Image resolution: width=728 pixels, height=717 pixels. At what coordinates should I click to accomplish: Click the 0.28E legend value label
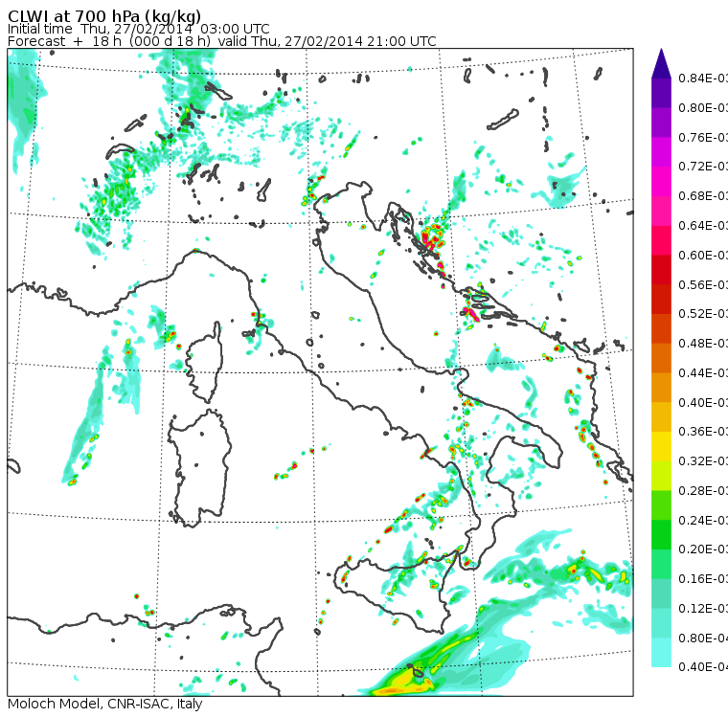[703, 491]
